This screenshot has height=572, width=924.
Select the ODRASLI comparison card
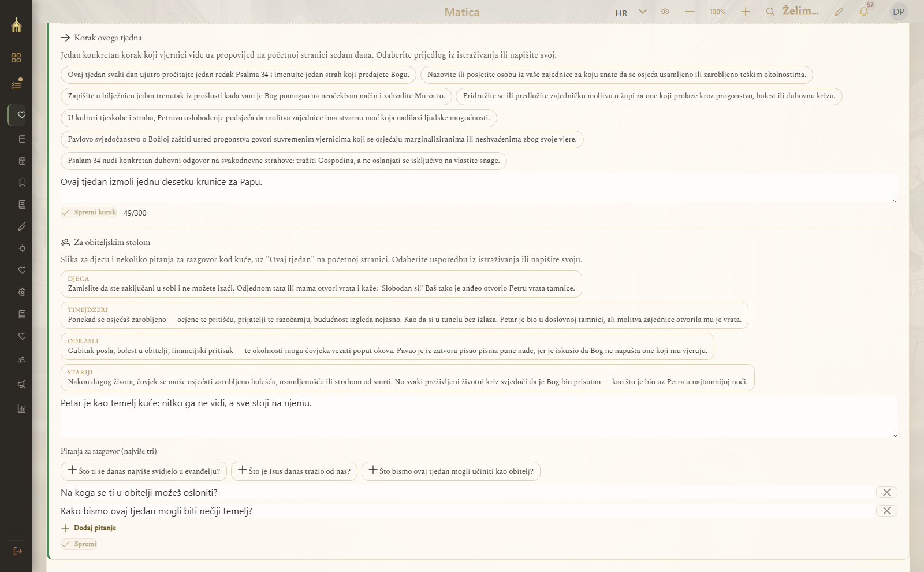click(388, 346)
